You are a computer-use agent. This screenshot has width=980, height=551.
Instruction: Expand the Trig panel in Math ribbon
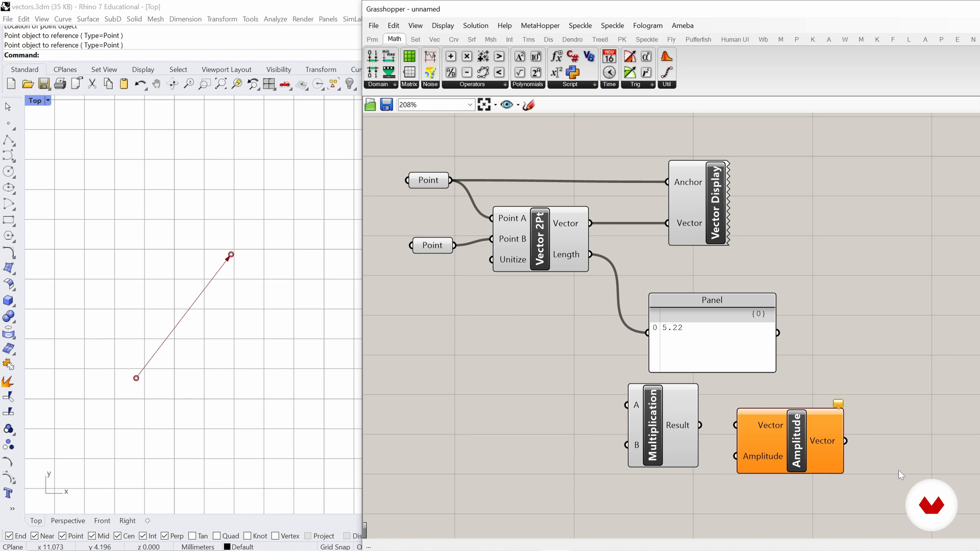[652, 84]
